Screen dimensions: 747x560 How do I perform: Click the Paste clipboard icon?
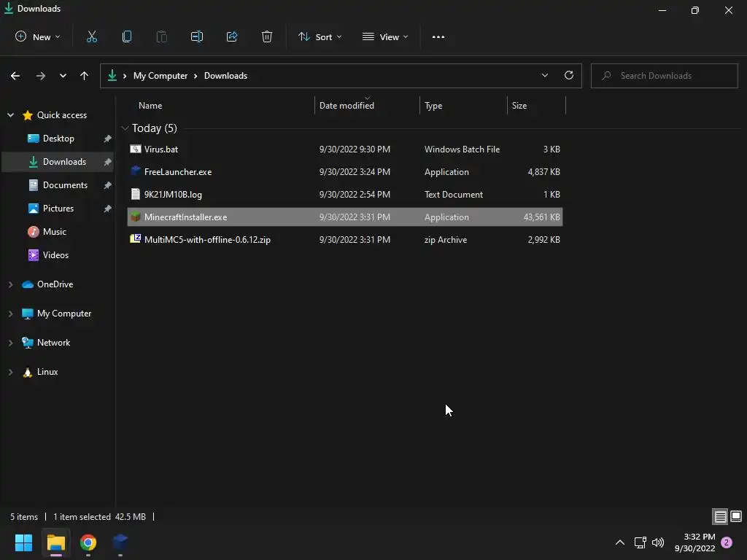click(162, 36)
